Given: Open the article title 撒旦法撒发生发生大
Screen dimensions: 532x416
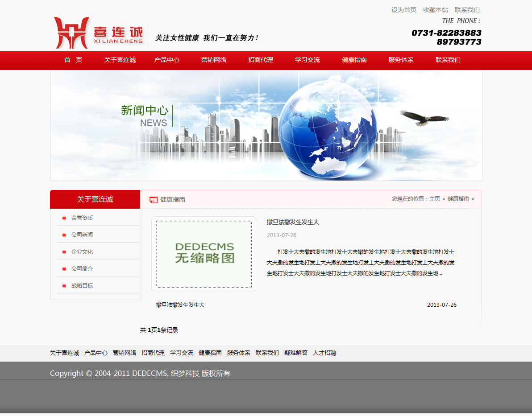Looking at the screenshot, I should click(x=293, y=222).
